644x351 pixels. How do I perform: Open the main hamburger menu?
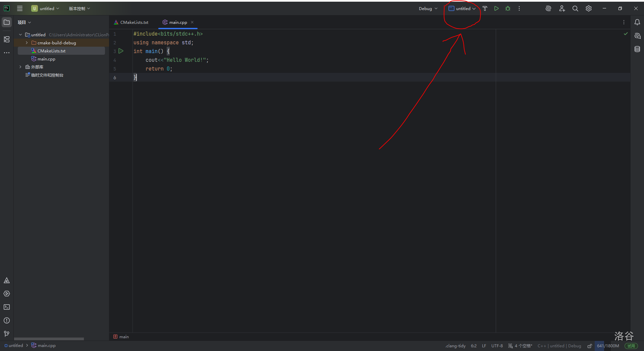coord(20,9)
